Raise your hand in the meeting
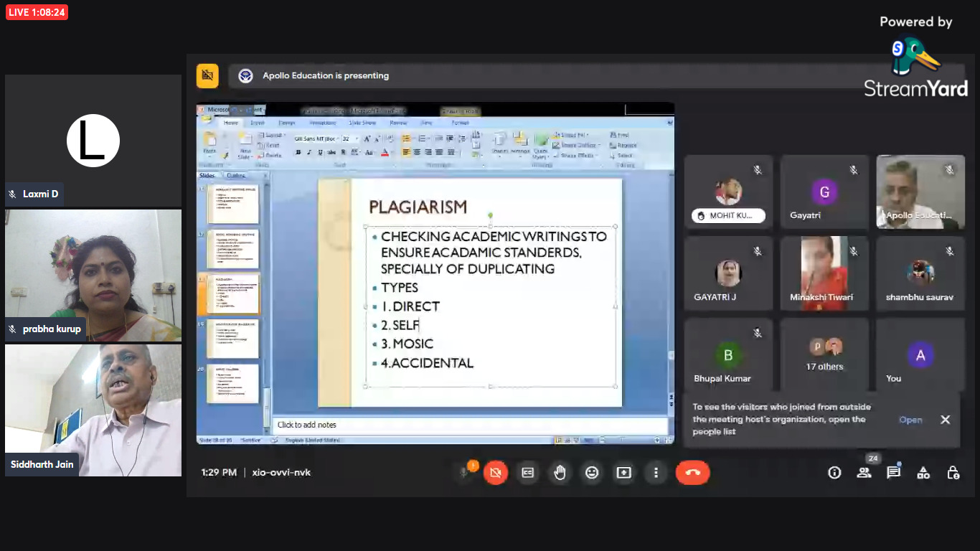Viewport: 980px width, 551px height. tap(560, 472)
